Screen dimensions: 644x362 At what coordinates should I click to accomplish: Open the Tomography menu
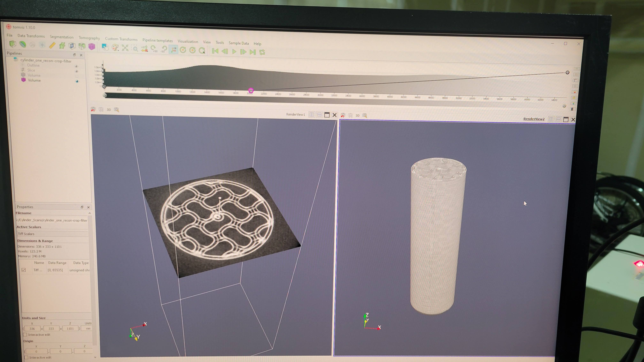(x=89, y=38)
